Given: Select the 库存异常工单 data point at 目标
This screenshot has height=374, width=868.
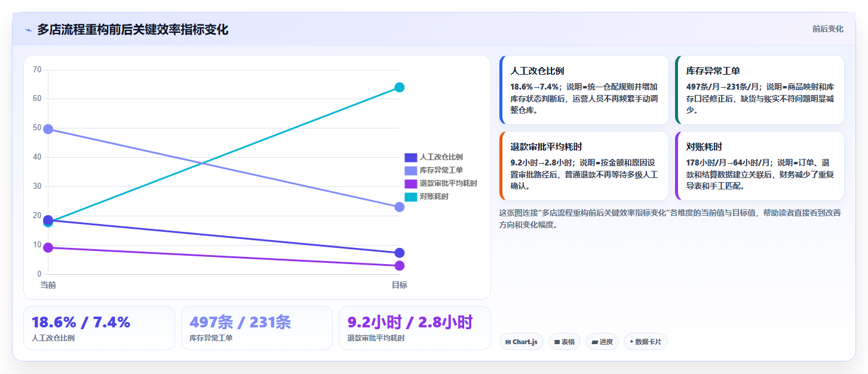Looking at the screenshot, I should click(400, 207).
